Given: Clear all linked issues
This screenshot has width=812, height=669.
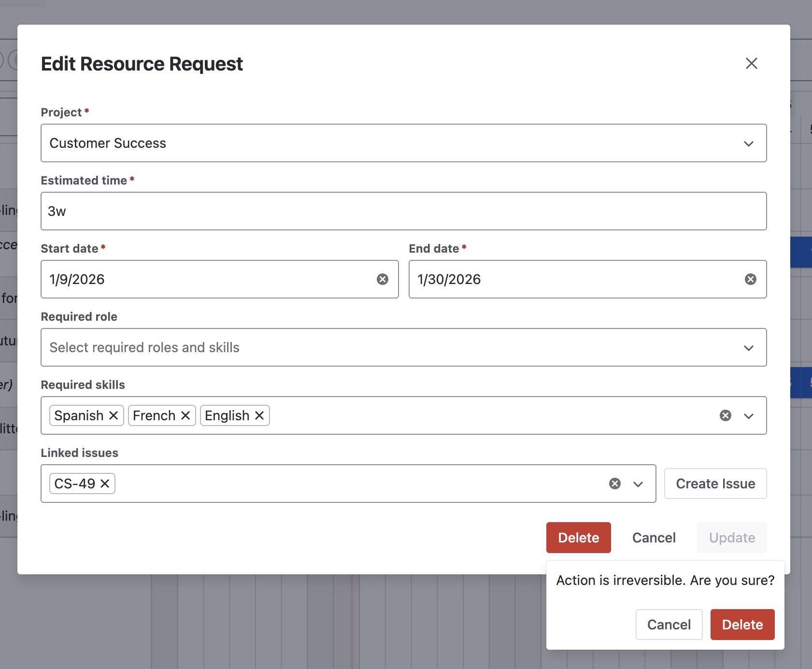Looking at the screenshot, I should point(614,484).
